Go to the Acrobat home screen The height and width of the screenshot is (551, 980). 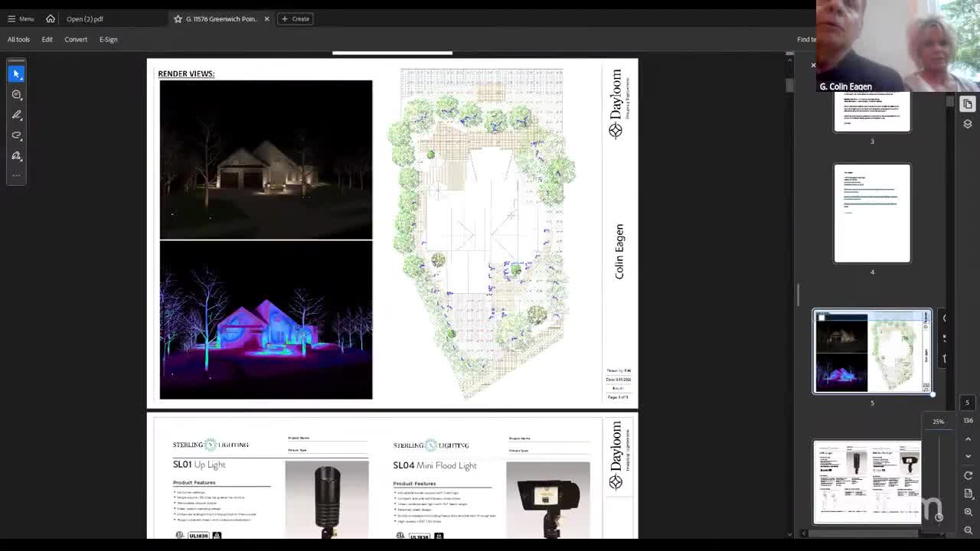[x=51, y=18]
